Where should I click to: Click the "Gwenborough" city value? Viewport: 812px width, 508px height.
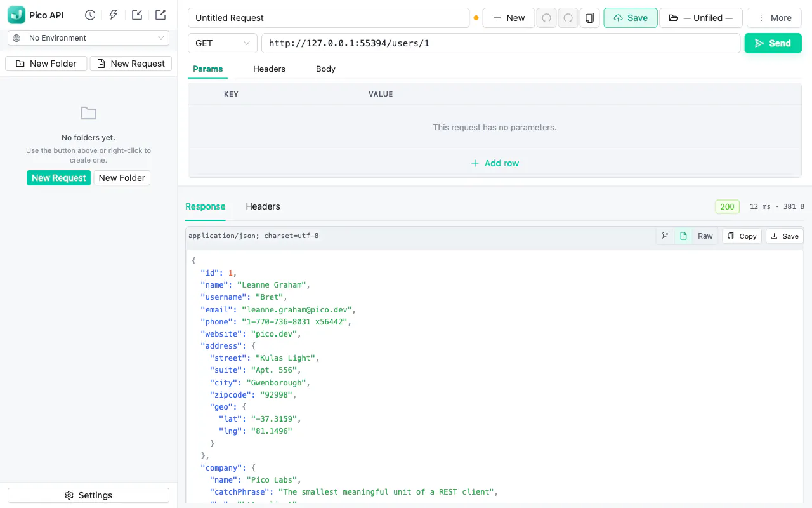[x=277, y=383]
